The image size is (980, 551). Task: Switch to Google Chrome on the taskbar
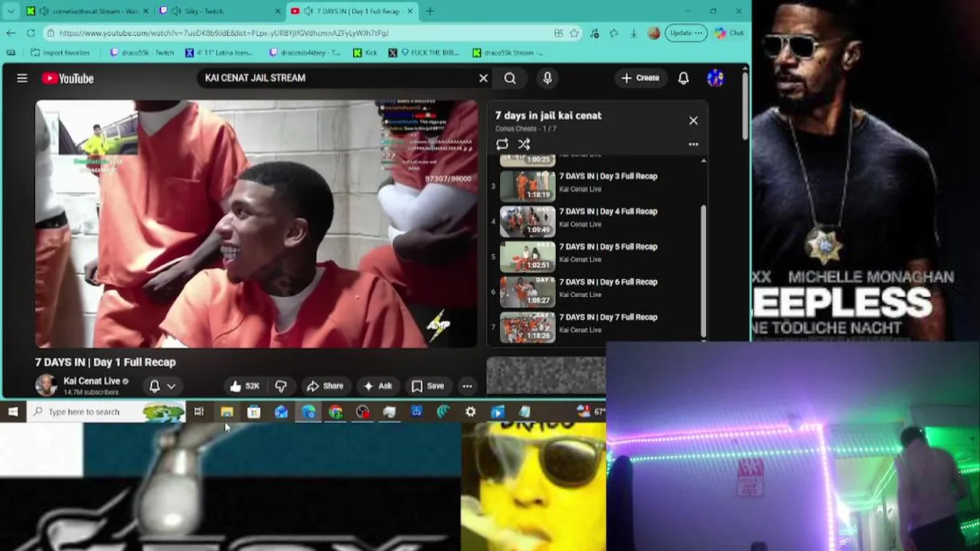(335, 412)
